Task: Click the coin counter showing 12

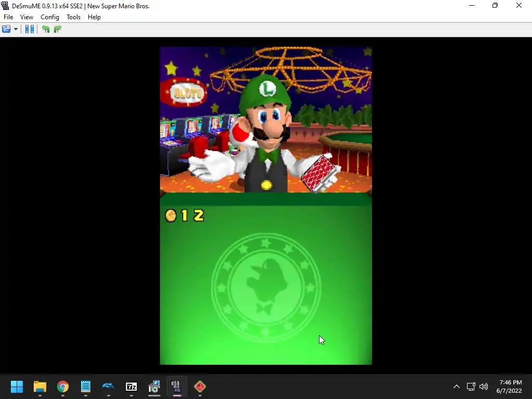Action: [x=184, y=216]
